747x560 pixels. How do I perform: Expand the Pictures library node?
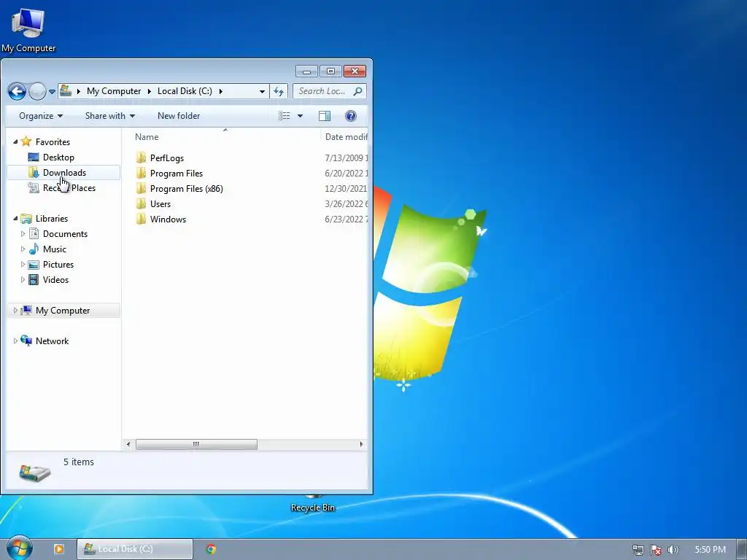(x=23, y=264)
